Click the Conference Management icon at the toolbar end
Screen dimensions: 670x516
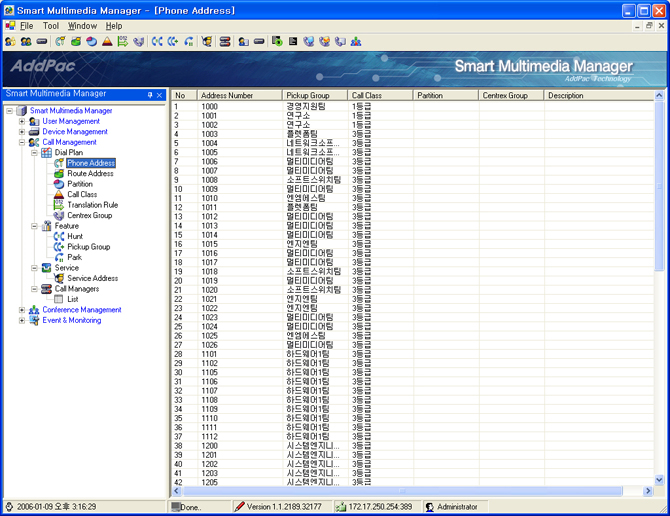point(356,42)
